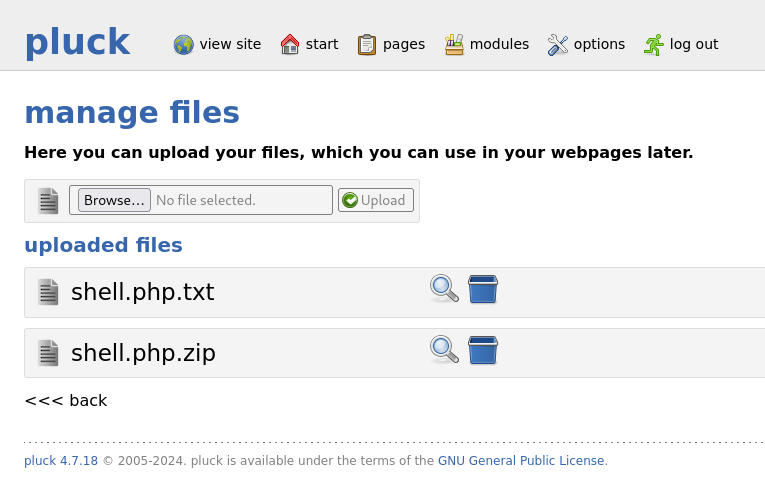Open the GNU General Public License link
Screen dimensions: 765x498
pyautogui.click(x=521, y=461)
